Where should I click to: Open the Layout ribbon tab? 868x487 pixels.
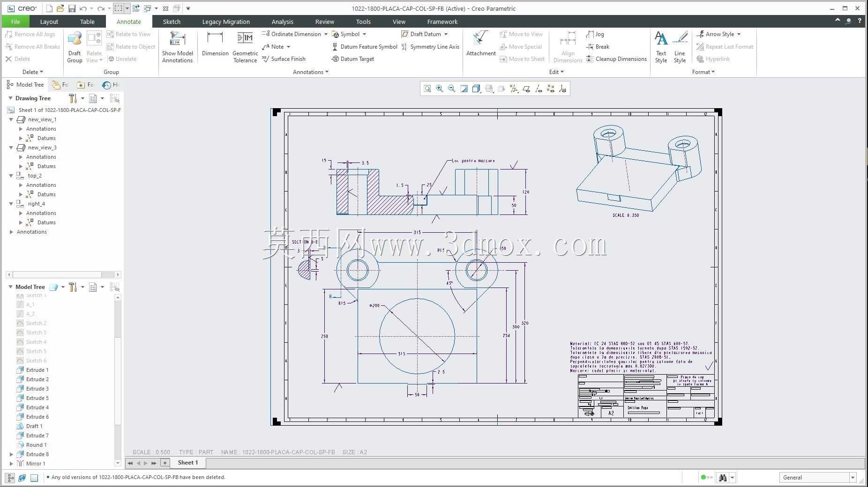49,22
